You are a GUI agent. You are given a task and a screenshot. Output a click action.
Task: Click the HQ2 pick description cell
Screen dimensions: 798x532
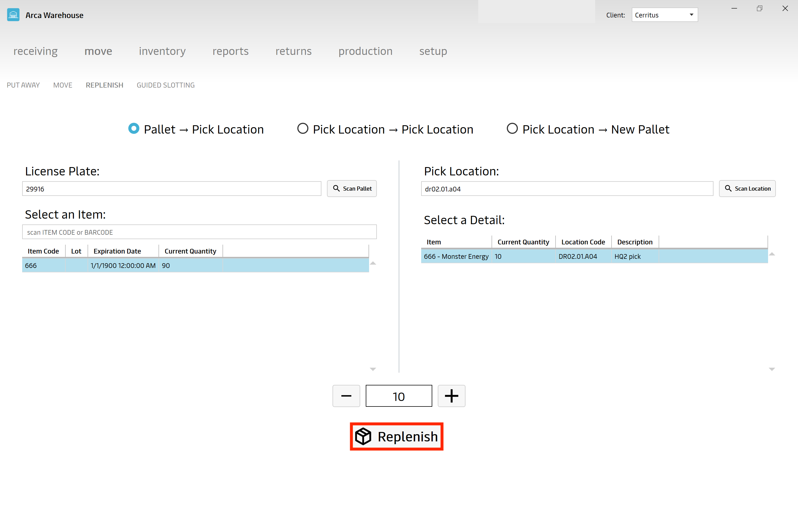pos(635,257)
